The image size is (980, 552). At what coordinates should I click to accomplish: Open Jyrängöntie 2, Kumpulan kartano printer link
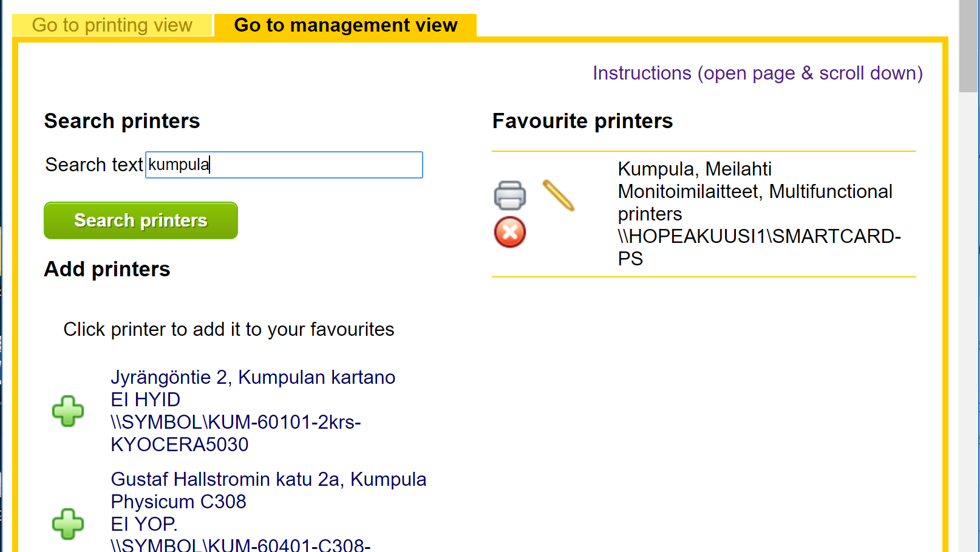[253, 377]
